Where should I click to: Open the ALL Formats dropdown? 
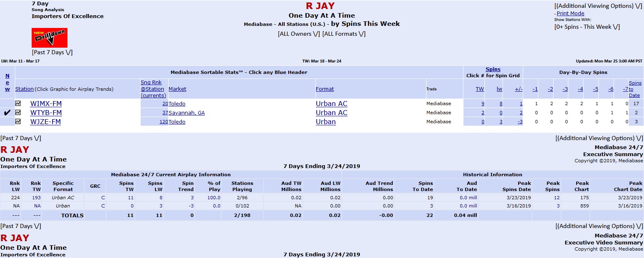tap(344, 34)
